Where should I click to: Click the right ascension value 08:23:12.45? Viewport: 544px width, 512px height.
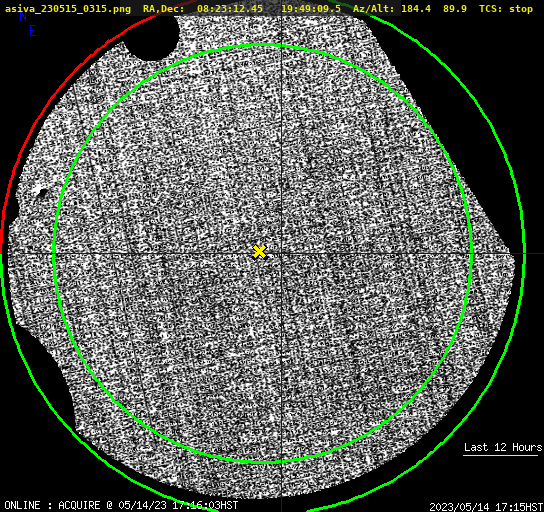230,9
